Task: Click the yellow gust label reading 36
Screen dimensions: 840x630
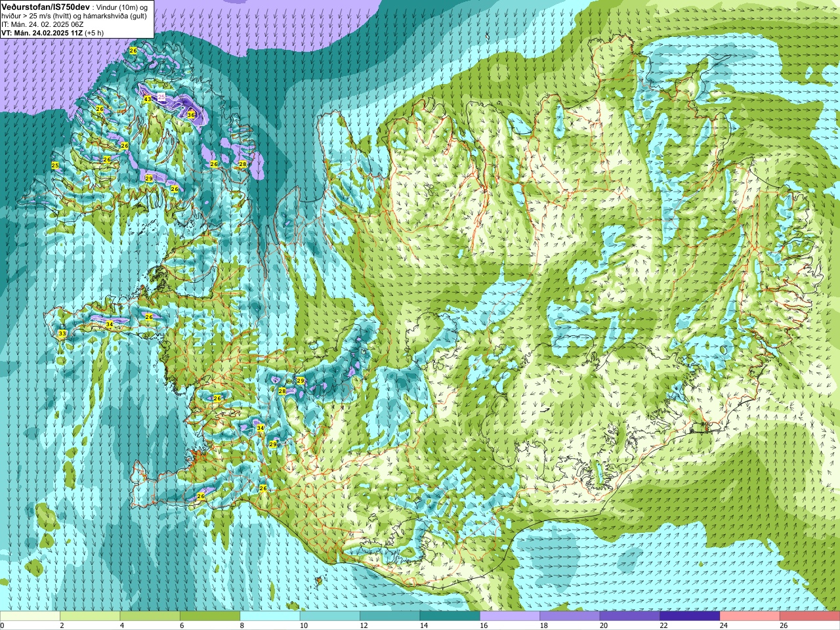Action: tap(191, 114)
